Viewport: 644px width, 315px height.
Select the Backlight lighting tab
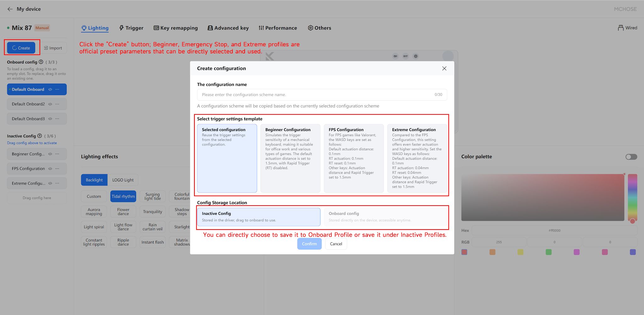[94, 180]
